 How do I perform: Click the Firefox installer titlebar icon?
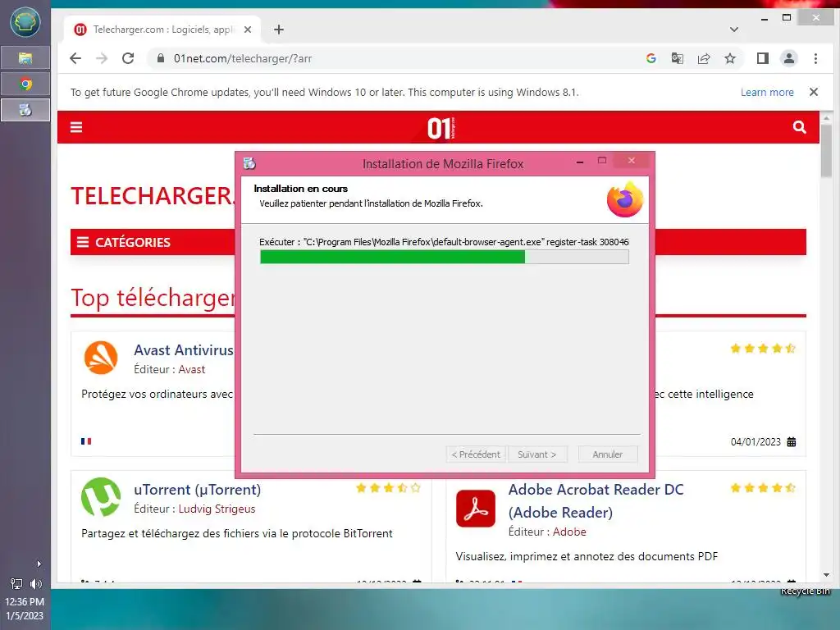pyautogui.click(x=249, y=163)
